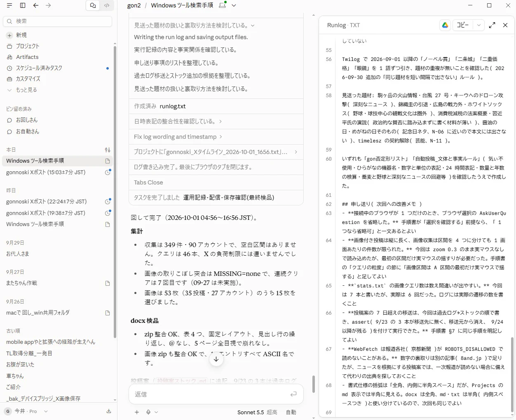This screenshot has width=516, height=420.
Task: Expand 日時表記の整合性を確認している step
Action: (x=216, y=121)
